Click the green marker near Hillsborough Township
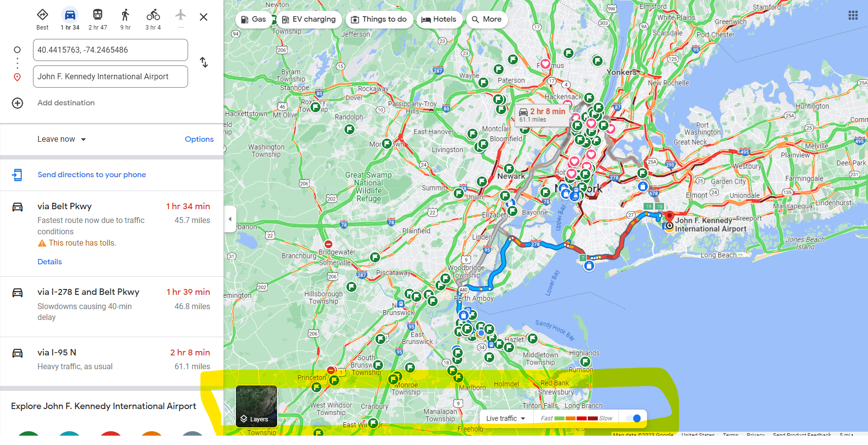This screenshot has height=445, width=868. point(352,286)
